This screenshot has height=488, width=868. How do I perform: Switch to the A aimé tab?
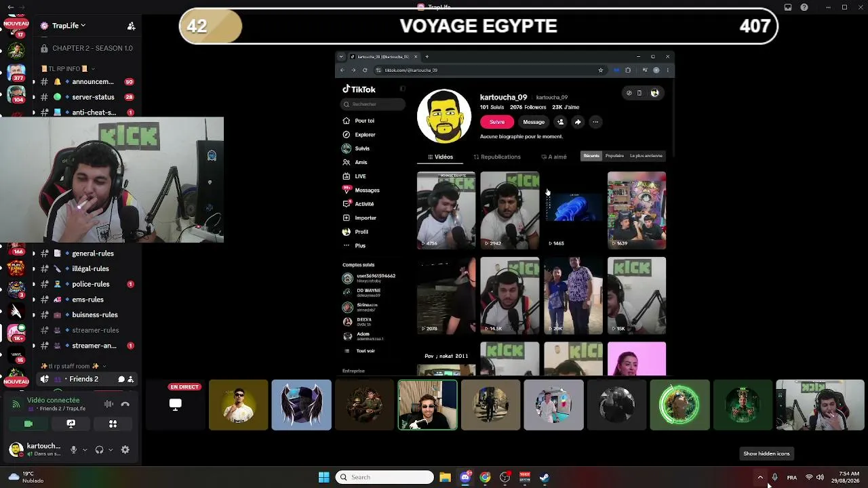tap(554, 157)
